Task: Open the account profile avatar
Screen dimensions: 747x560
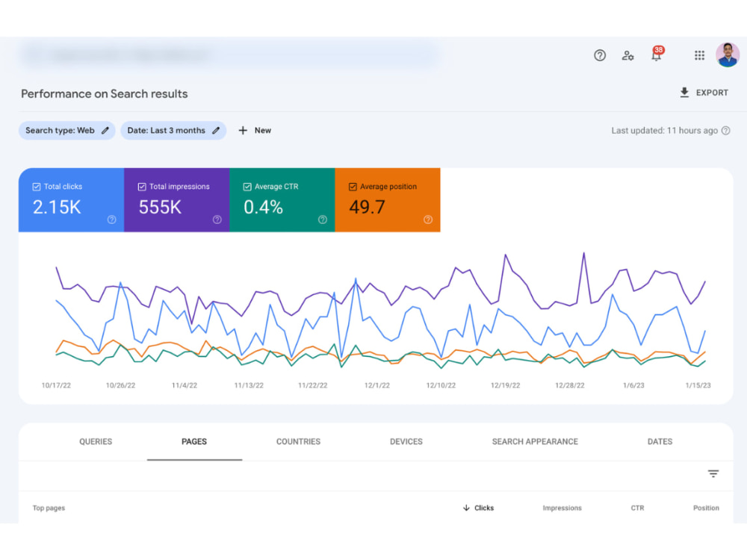Action: click(728, 55)
